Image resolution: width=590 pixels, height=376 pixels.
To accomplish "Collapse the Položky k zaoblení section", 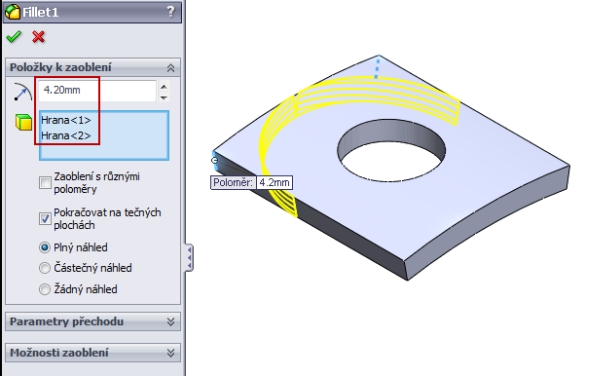I will (x=170, y=68).
